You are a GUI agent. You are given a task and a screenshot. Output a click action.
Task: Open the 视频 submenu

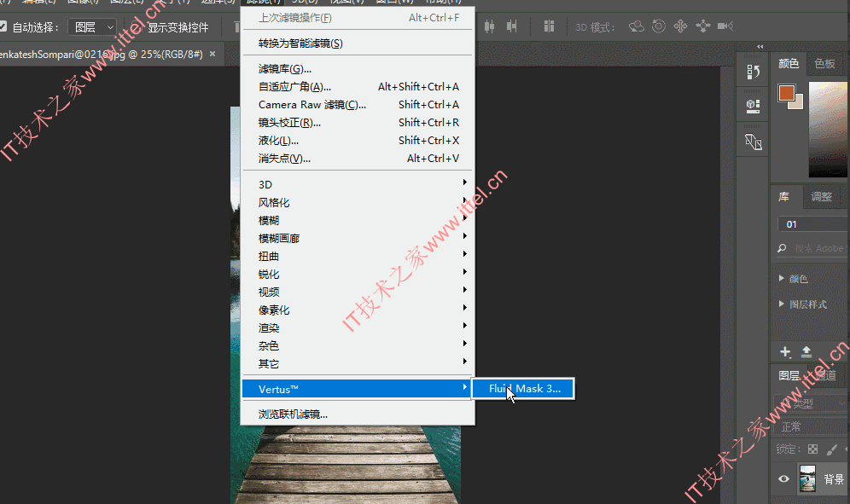point(358,292)
